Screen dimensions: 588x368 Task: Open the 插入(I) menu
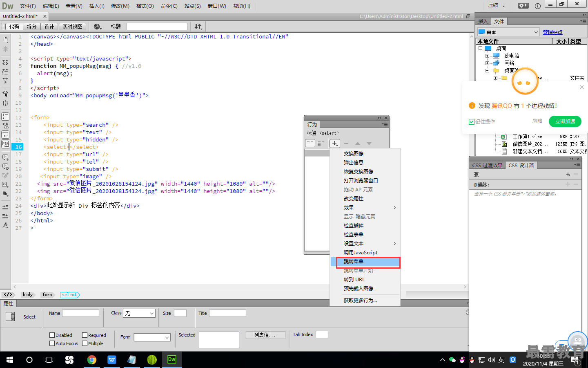[97, 6]
